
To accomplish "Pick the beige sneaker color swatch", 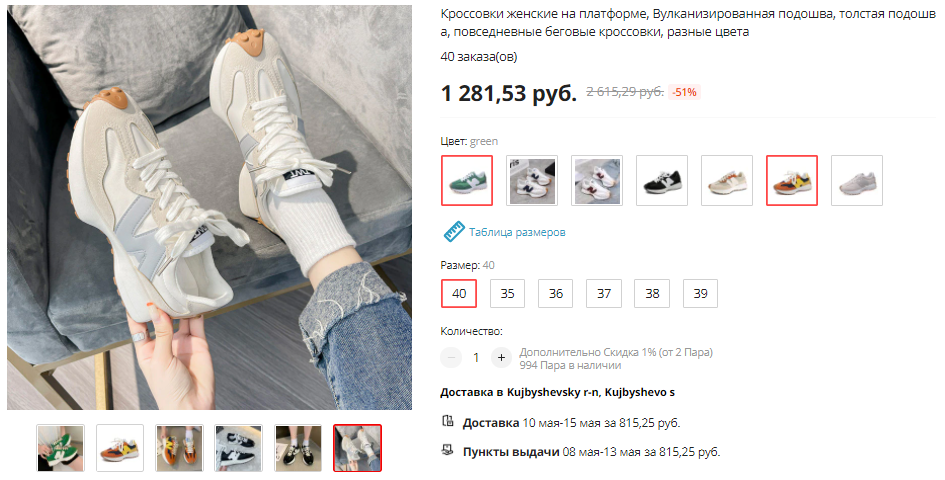I will click(727, 180).
